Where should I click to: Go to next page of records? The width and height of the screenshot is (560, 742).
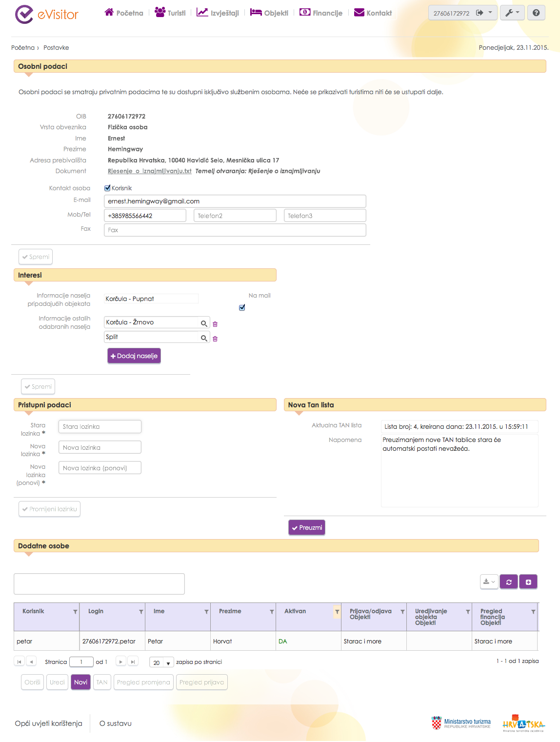tap(121, 662)
